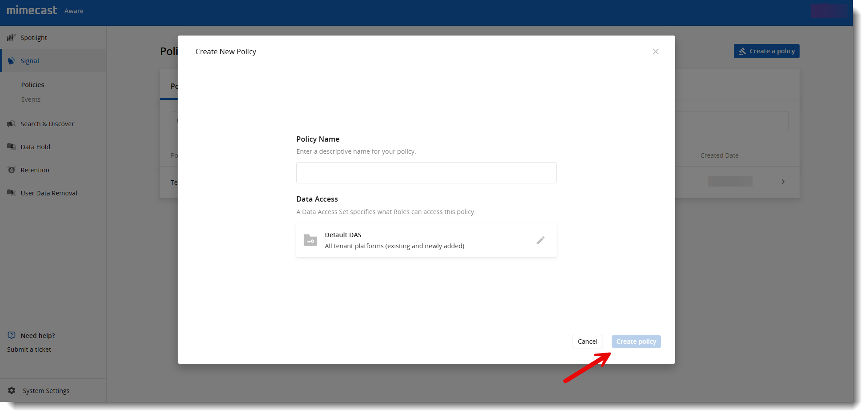This screenshot has width=868, height=417.
Task: Open the Signal section icon
Action: coord(12,60)
